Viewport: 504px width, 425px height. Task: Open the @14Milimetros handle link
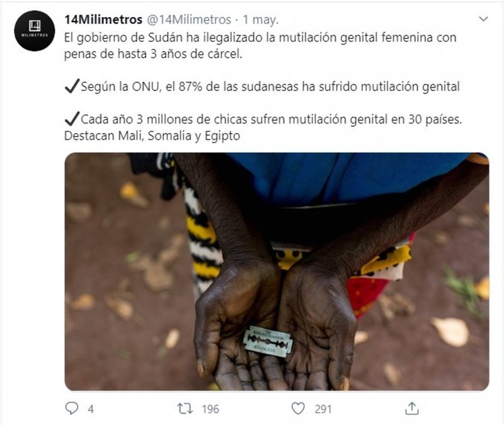[x=189, y=20]
